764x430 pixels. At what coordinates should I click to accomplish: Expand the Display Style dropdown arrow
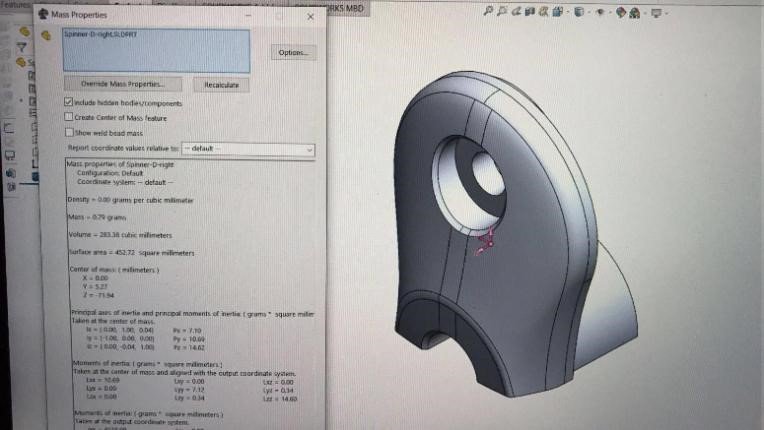(x=589, y=13)
